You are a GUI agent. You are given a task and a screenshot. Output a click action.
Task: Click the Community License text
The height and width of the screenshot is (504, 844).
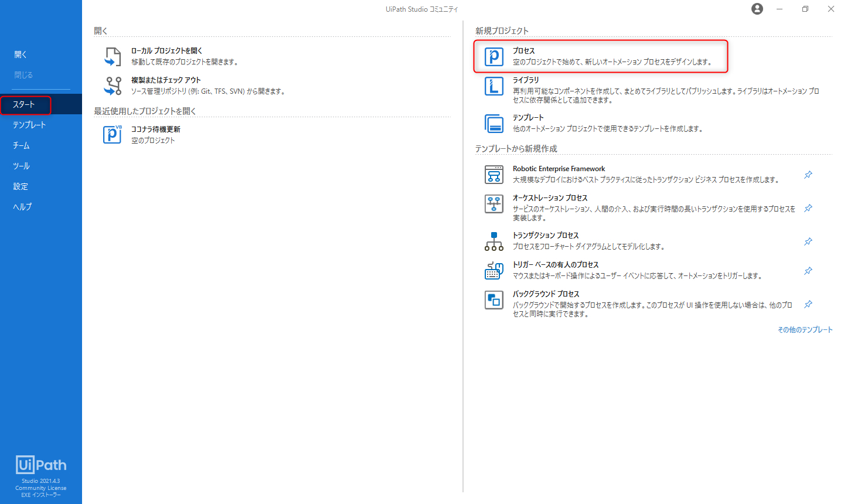click(41, 488)
